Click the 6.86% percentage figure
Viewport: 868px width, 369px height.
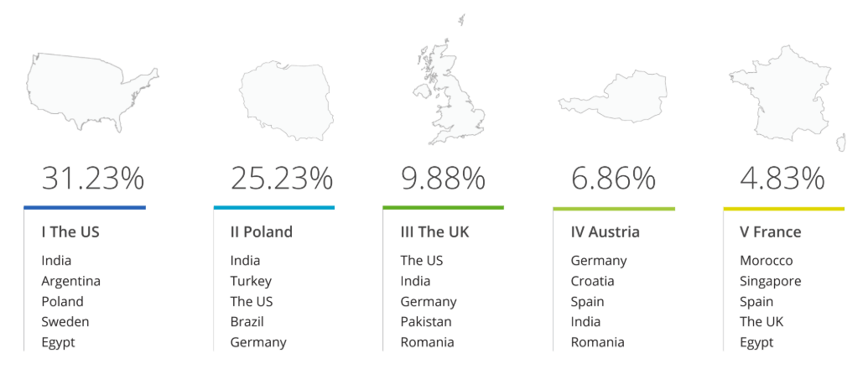point(613,178)
